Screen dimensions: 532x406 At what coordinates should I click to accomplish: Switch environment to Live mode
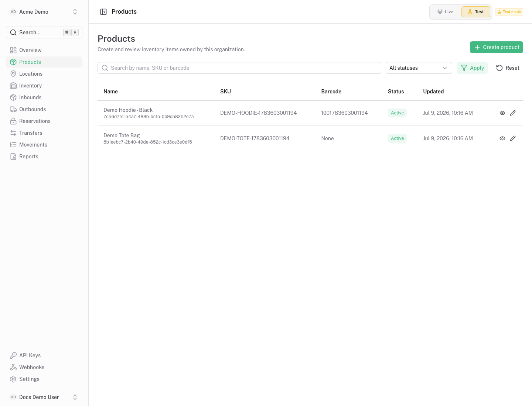click(x=446, y=12)
